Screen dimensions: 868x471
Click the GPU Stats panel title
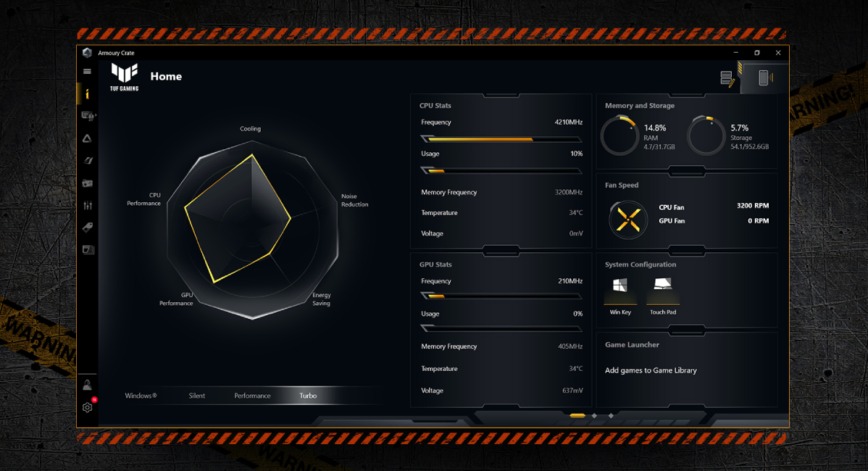pos(435,264)
